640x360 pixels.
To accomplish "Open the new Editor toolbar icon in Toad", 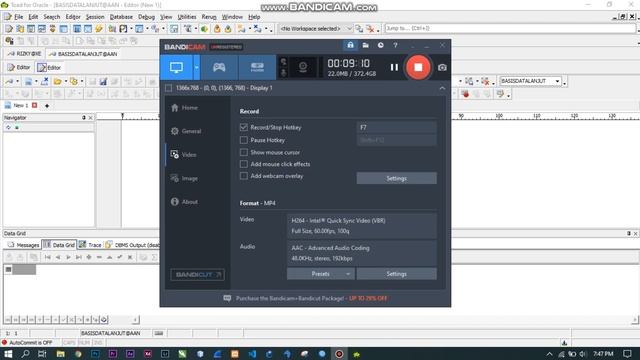I will 9,29.
